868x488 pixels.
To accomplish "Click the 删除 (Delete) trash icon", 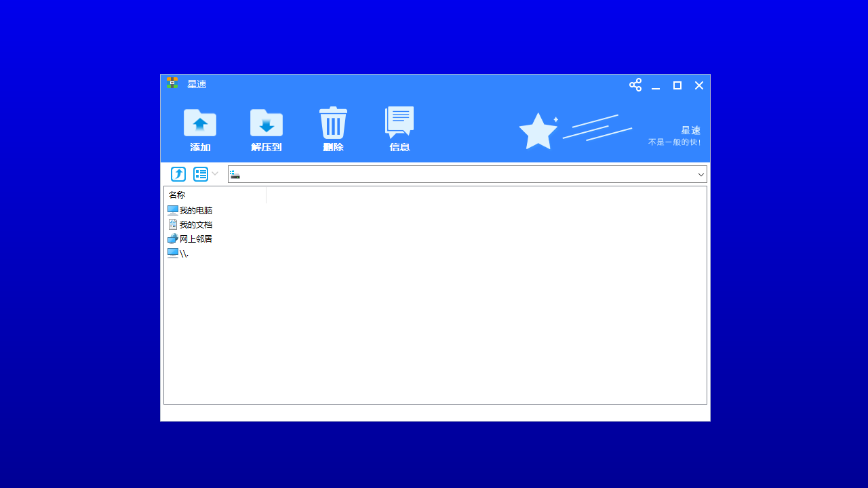I will pos(333,123).
